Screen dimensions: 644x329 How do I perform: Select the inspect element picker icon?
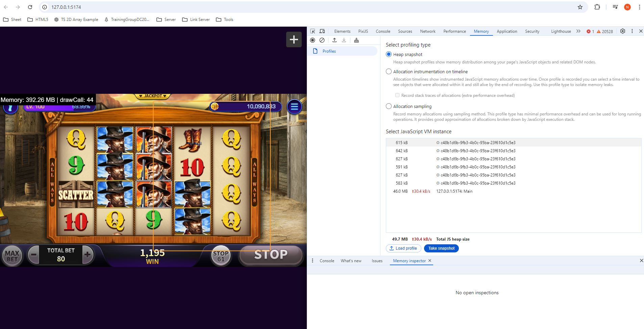313,31
